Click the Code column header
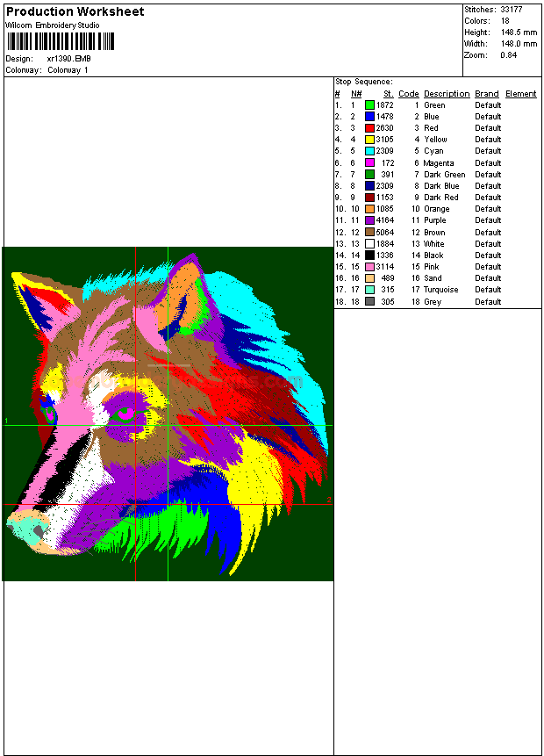544x756 pixels. pyautogui.click(x=408, y=94)
